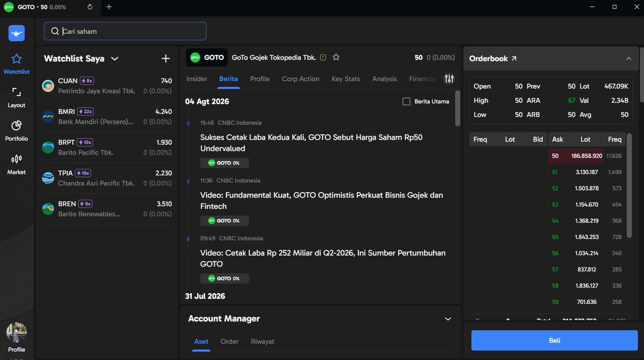Open the Financial tab
Image resolution: width=644 pixels, height=360 pixels.
pos(422,79)
